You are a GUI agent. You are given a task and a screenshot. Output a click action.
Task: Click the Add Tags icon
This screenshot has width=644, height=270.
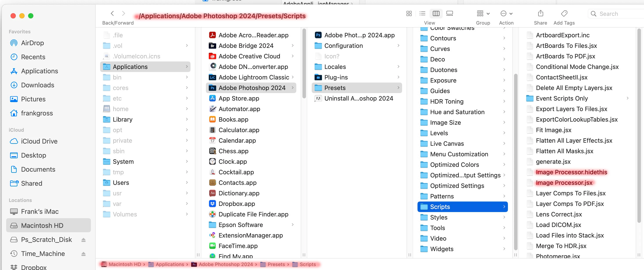[x=564, y=14]
